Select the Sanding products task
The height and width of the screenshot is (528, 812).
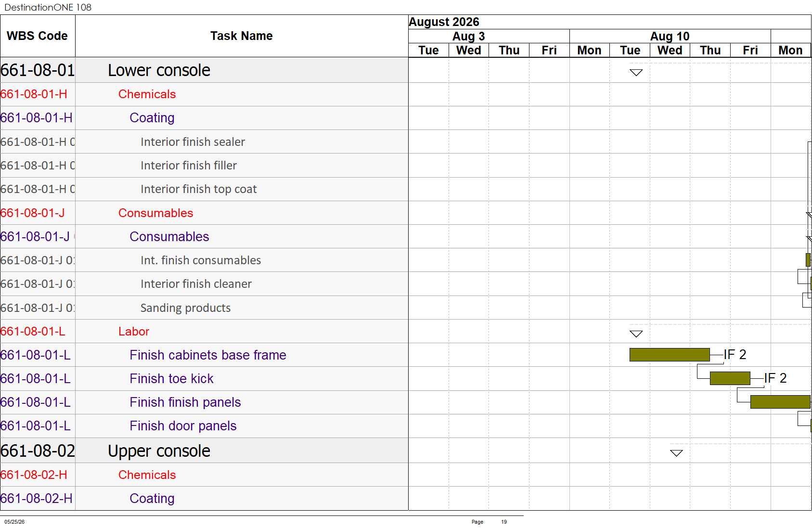click(x=204, y=308)
